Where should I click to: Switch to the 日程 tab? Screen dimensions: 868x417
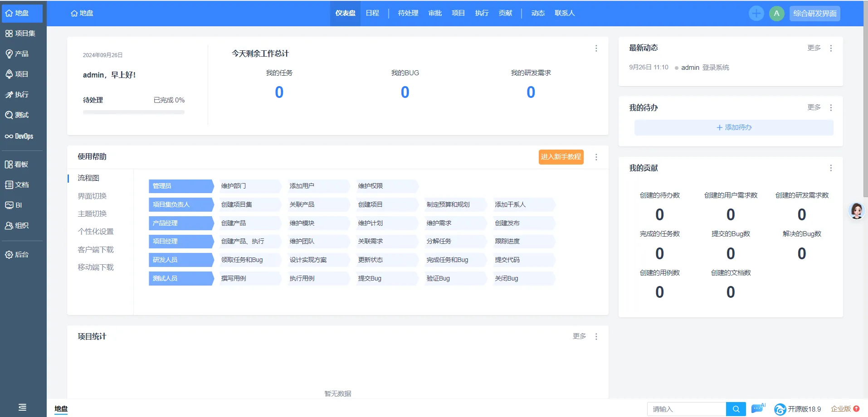tap(372, 13)
